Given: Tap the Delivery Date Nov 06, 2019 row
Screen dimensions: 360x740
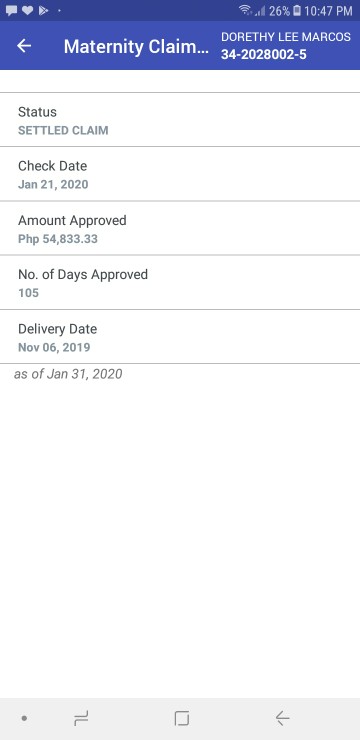Looking at the screenshot, I should (x=180, y=337).
